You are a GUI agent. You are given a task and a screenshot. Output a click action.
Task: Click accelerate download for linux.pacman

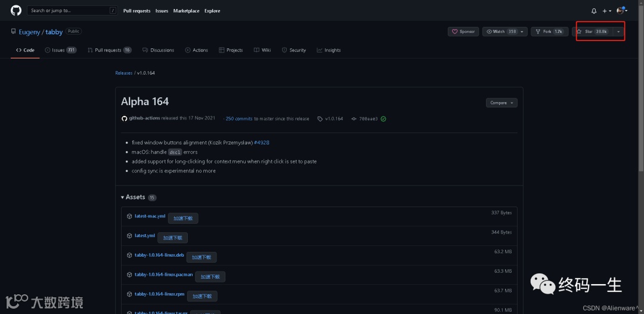[210, 276]
